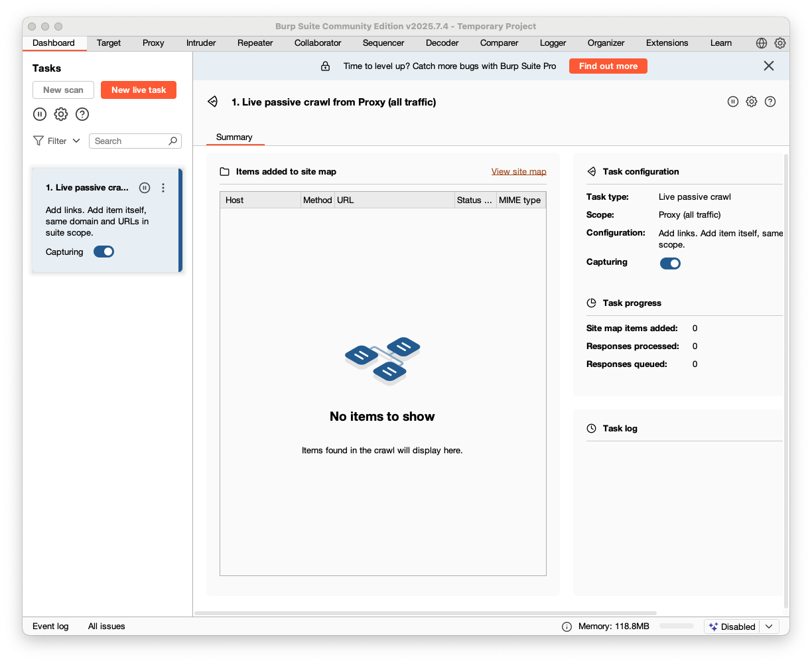Open Burp settings gear in top bar
This screenshot has width=812, height=663.
pyautogui.click(x=780, y=43)
